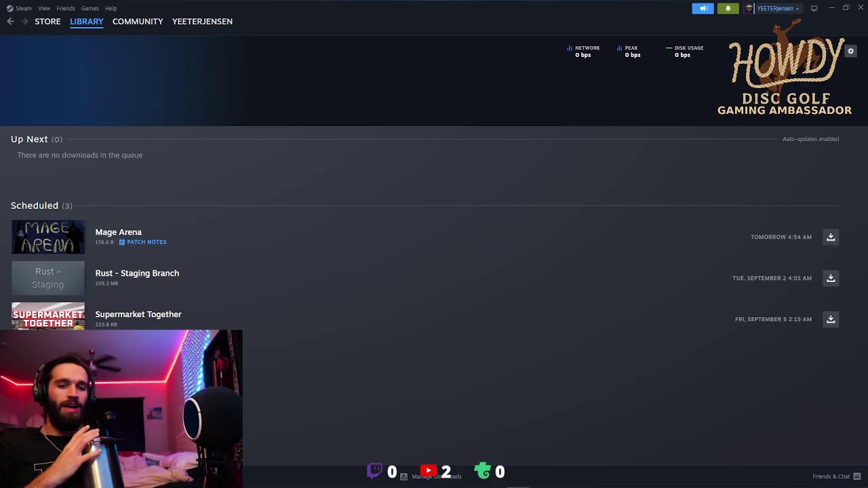
Task: Switch to the COMMUNITY tab
Action: click(x=138, y=22)
